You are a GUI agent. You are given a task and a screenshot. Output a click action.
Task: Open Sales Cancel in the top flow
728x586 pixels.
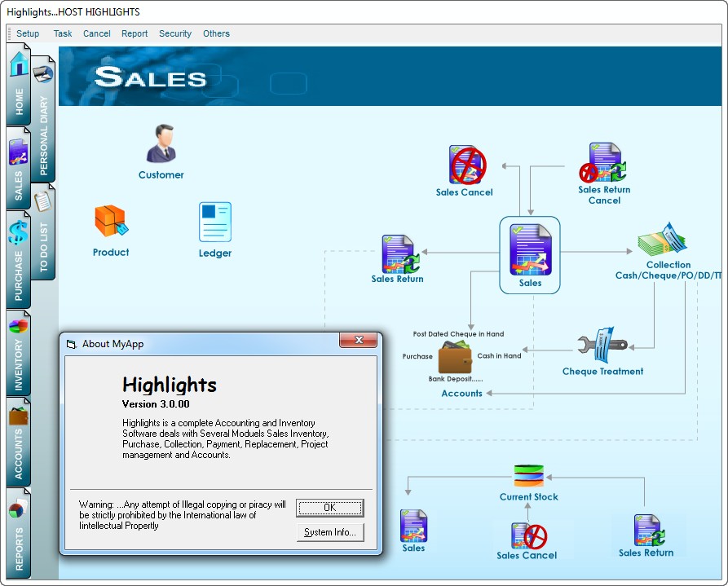467,165
